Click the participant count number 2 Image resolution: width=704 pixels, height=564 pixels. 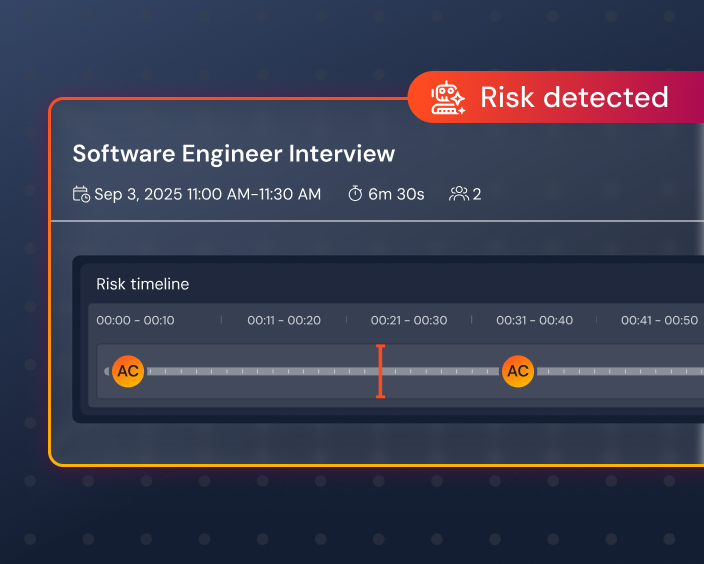[x=477, y=194]
